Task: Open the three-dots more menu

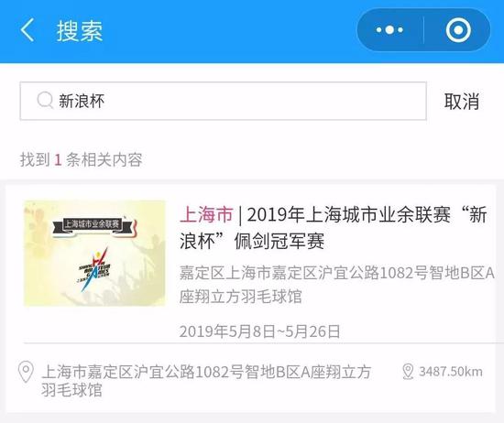Action: tap(389, 30)
